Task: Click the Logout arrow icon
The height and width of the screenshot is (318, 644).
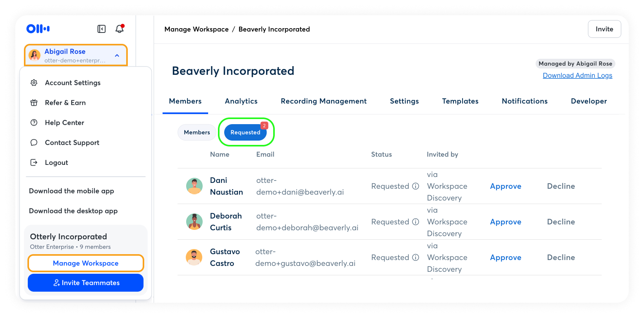Action: pyautogui.click(x=34, y=163)
